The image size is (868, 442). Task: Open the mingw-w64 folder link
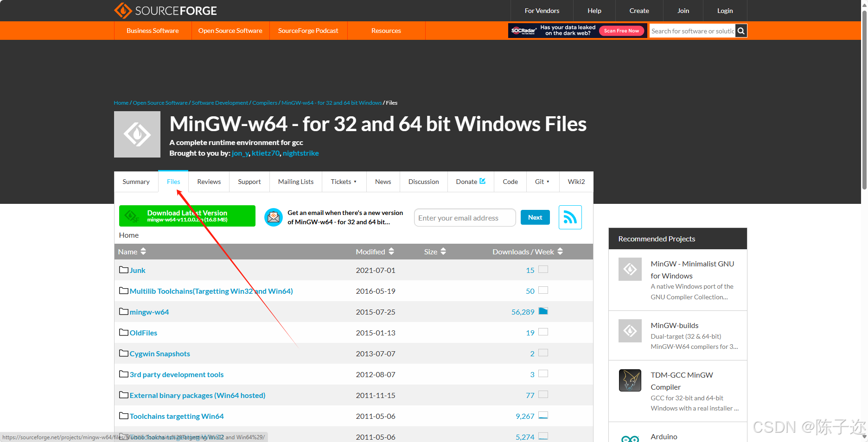click(x=149, y=312)
